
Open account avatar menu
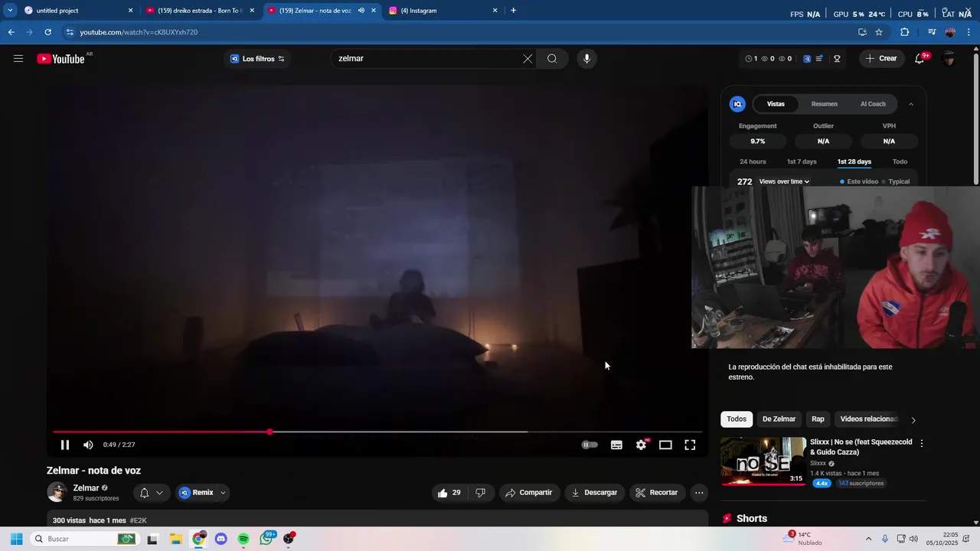[949, 59]
